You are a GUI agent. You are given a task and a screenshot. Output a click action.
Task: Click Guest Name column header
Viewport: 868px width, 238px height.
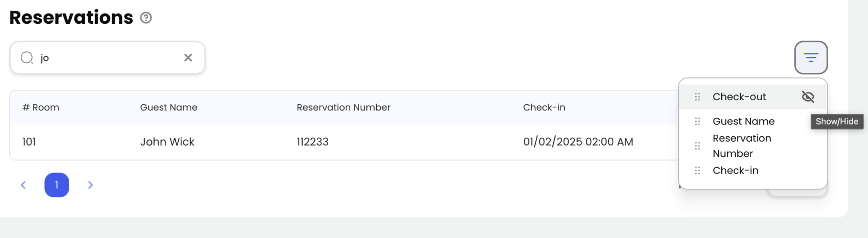(168, 107)
